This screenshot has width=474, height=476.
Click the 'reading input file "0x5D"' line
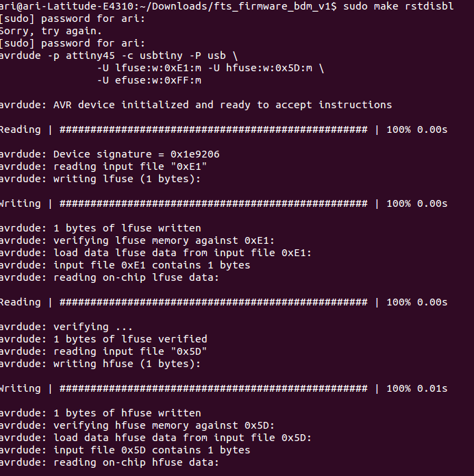[103, 351]
